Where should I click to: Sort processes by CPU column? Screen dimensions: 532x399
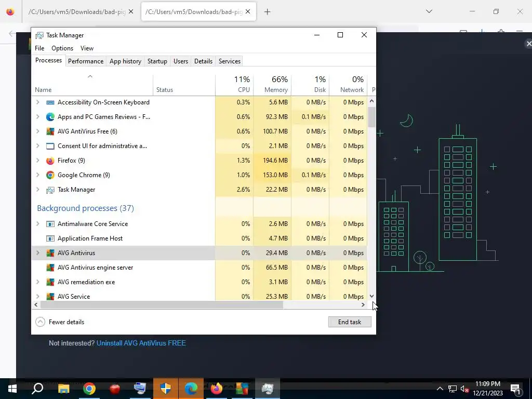(x=234, y=85)
